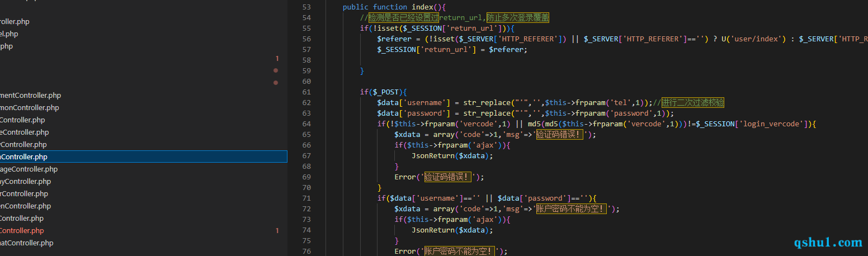This screenshot has width=868, height=256.
Task: Click 'JsonReturn($xdata);' on line 67
Action: (x=452, y=156)
